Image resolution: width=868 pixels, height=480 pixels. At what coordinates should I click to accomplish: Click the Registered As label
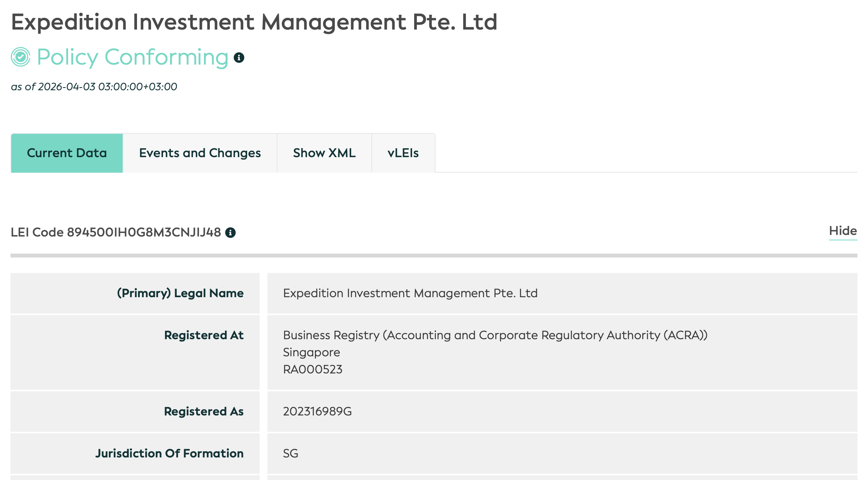tap(204, 411)
